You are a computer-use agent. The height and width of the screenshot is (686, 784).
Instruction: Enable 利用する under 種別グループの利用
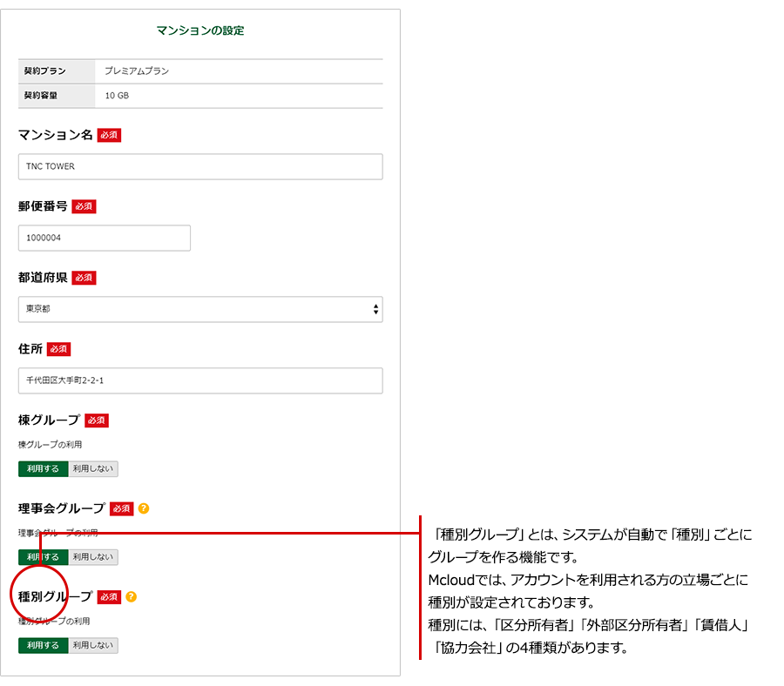(43, 646)
